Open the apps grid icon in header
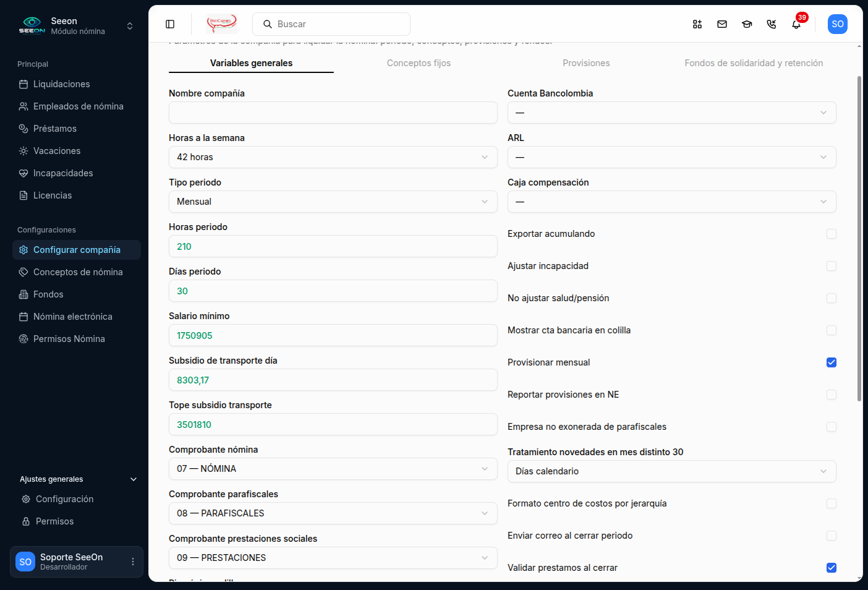 click(x=697, y=24)
